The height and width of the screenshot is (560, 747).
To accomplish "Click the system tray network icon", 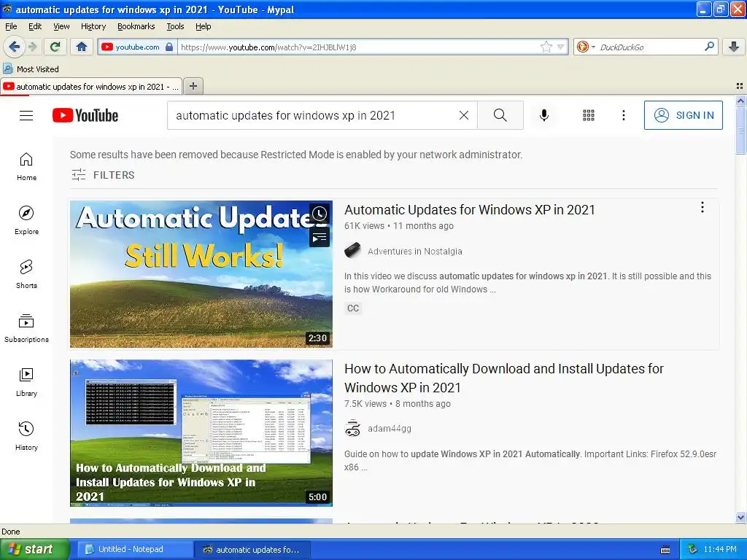I will click(x=692, y=550).
